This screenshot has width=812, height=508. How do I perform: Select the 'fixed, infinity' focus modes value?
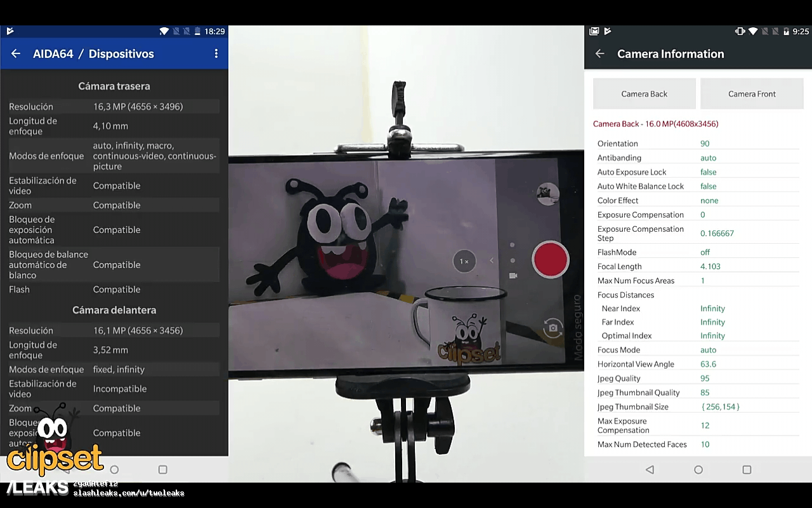point(119,370)
